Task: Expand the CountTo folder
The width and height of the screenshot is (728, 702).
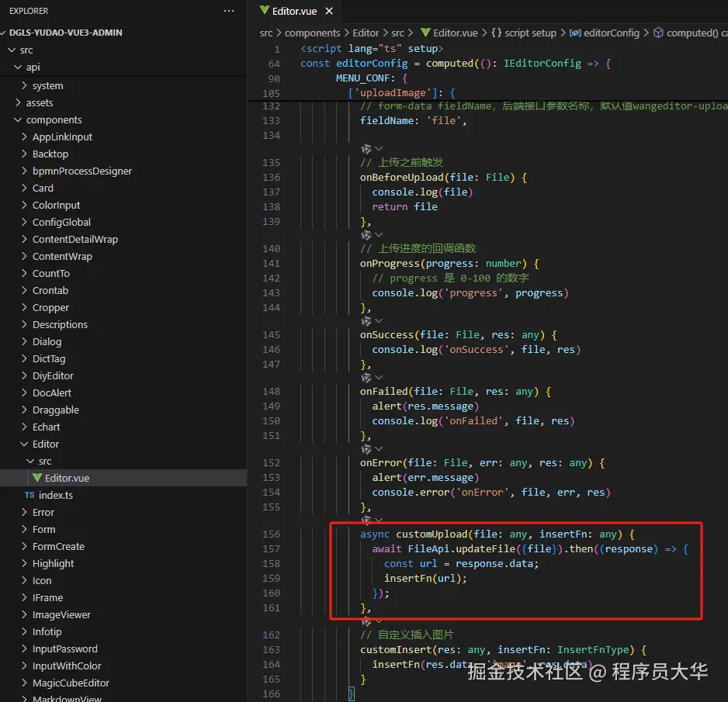Action: tap(24, 273)
